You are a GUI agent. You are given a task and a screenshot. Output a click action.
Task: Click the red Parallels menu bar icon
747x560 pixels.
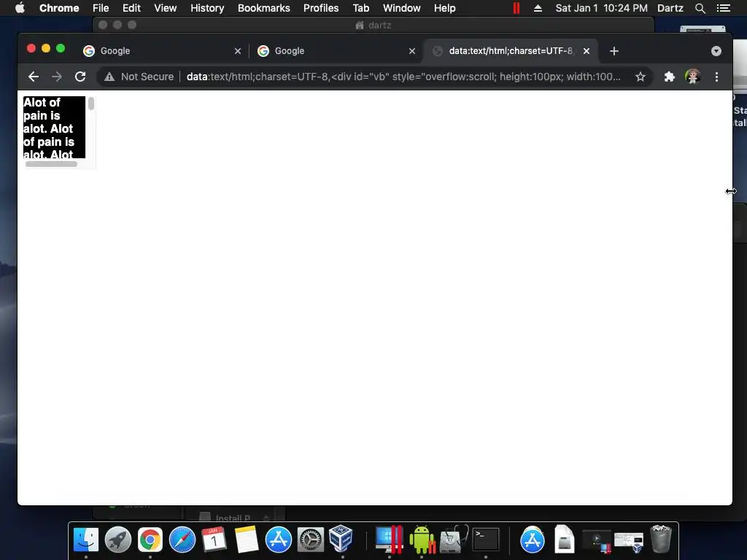tap(516, 8)
